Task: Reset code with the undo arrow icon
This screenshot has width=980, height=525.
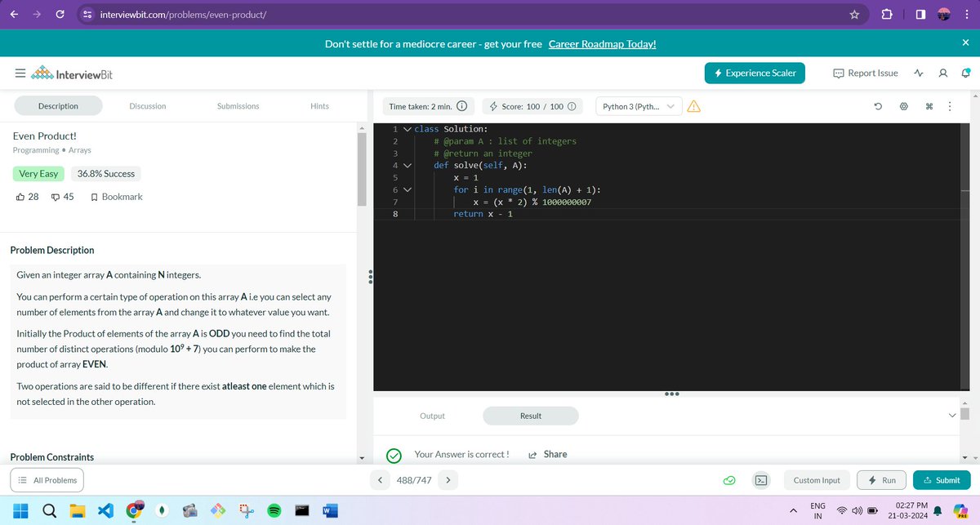Action: coord(878,106)
